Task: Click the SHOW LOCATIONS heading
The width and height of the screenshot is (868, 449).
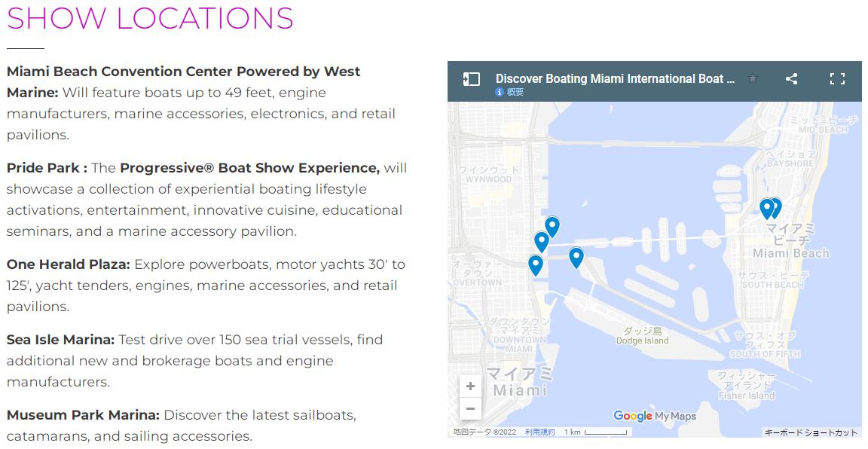Action: pos(150,18)
